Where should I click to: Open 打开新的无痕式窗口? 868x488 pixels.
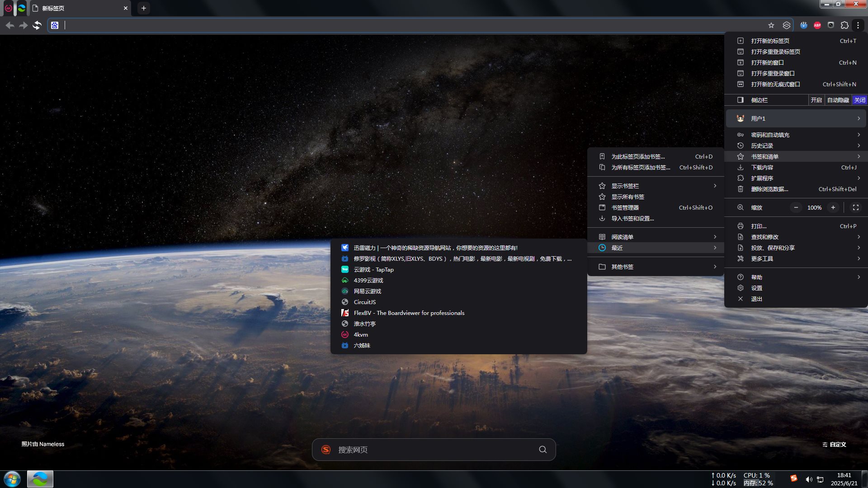tap(796, 84)
